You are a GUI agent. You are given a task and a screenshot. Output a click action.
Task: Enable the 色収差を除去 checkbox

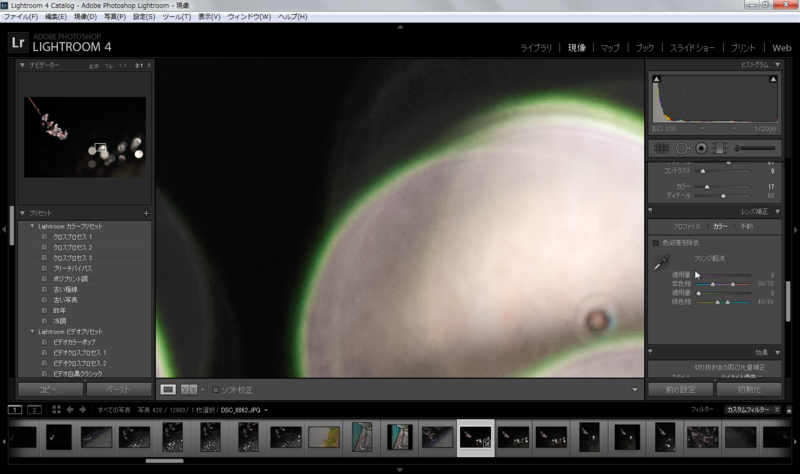[656, 243]
